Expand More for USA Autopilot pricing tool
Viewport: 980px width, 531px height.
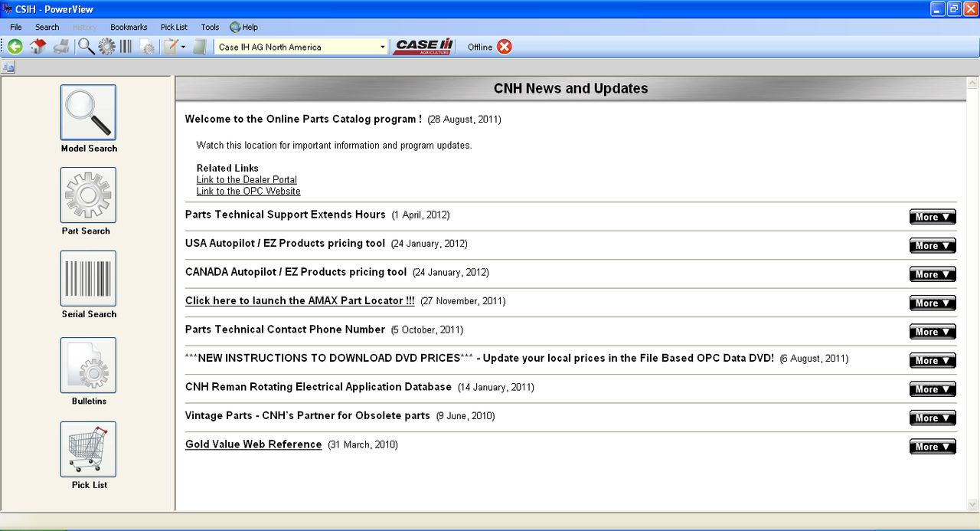[933, 245]
